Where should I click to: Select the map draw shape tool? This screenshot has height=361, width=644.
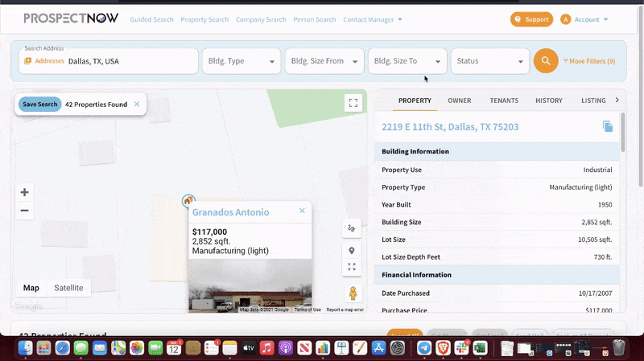352,228
